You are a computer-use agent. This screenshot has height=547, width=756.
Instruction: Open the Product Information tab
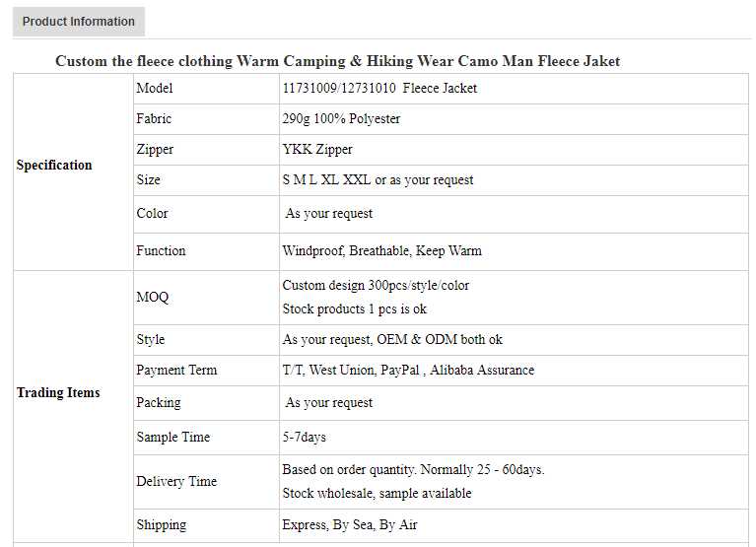[x=79, y=22]
